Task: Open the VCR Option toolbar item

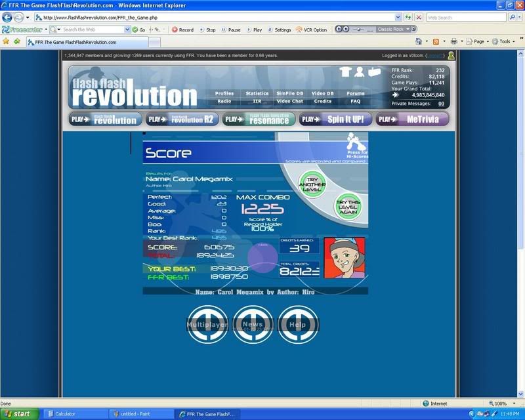Action: point(311,30)
